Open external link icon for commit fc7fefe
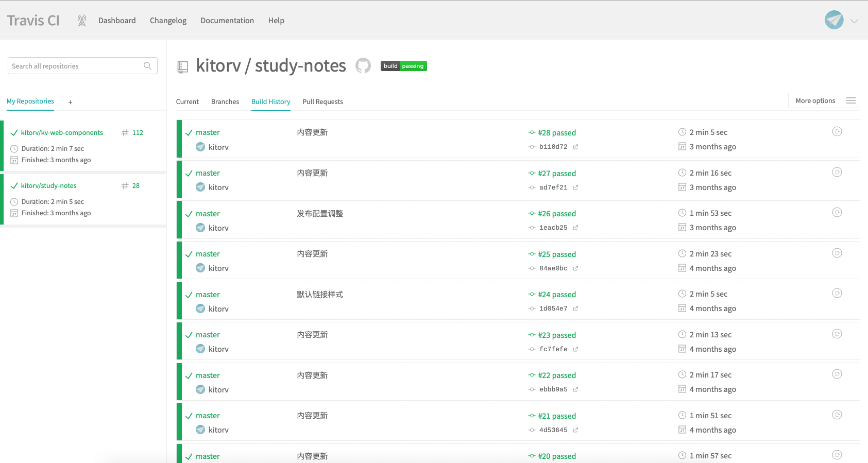Screen dimensions: 868x463 click(575, 349)
